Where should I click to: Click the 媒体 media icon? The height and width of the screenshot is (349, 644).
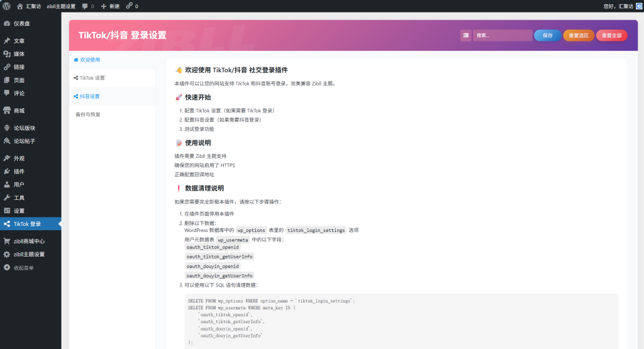(7, 54)
